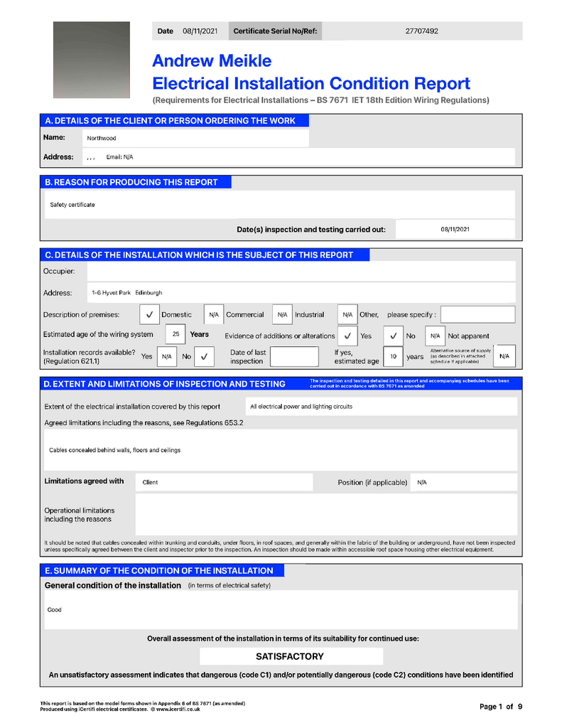Click the client Address field with Email: N/A

pos(299,157)
